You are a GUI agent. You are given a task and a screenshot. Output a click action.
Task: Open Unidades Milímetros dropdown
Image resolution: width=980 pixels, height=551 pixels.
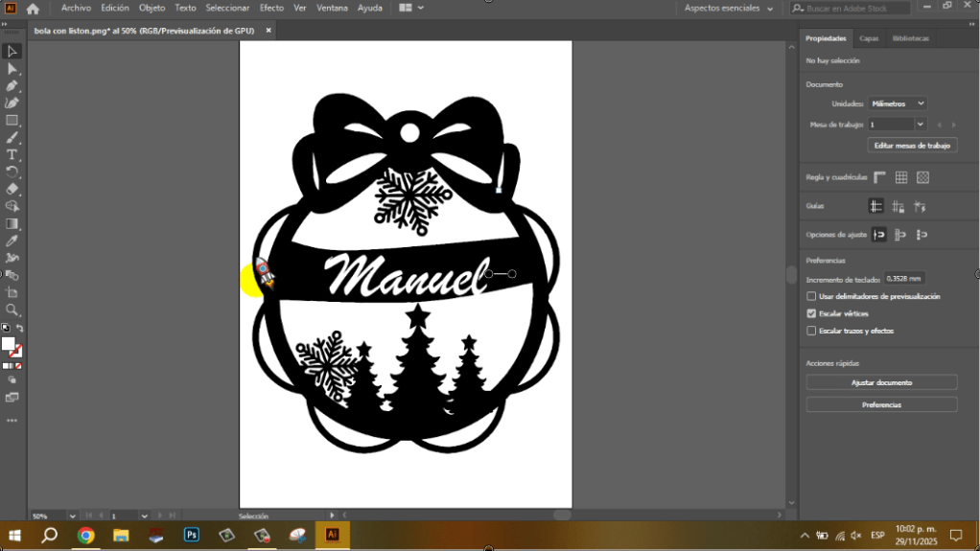pos(897,103)
